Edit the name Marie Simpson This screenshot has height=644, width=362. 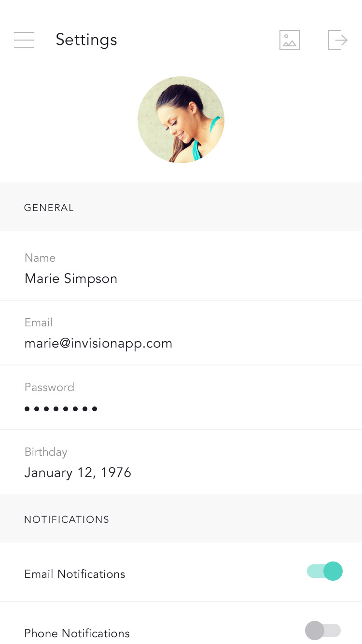coord(71,279)
